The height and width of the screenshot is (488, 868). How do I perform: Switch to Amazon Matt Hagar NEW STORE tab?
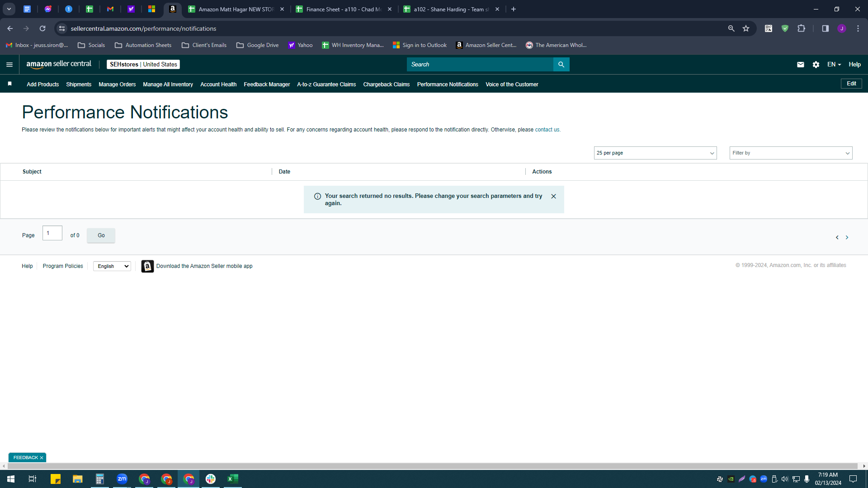(235, 9)
